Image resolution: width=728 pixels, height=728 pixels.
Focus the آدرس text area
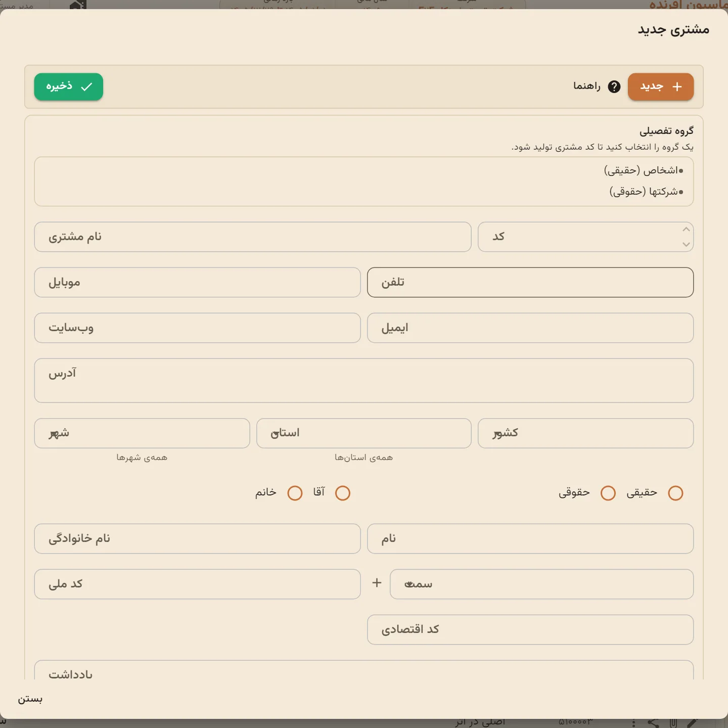coord(364,381)
